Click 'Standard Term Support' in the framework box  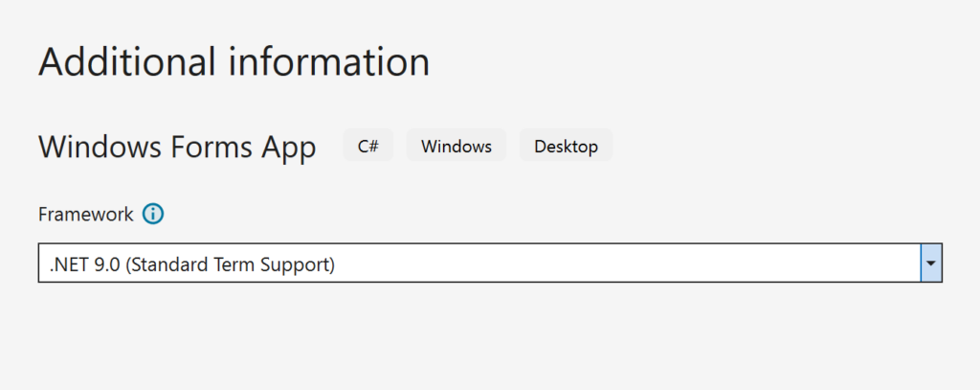(x=230, y=264)
